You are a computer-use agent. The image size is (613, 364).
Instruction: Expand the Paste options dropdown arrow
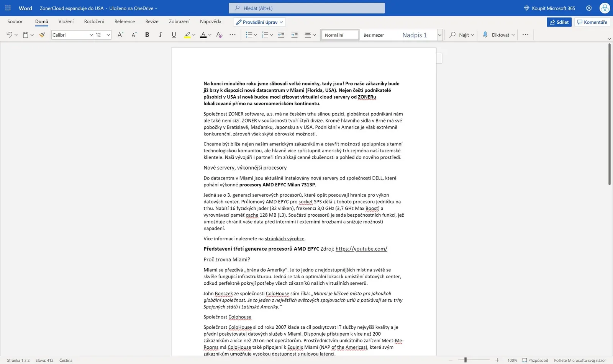pos(32,35)
